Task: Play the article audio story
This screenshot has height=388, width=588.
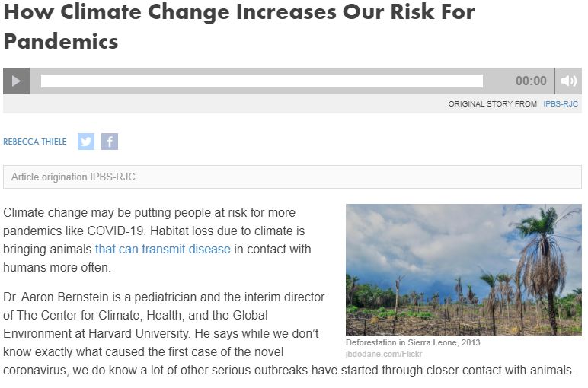Action: tap(16, 81)
